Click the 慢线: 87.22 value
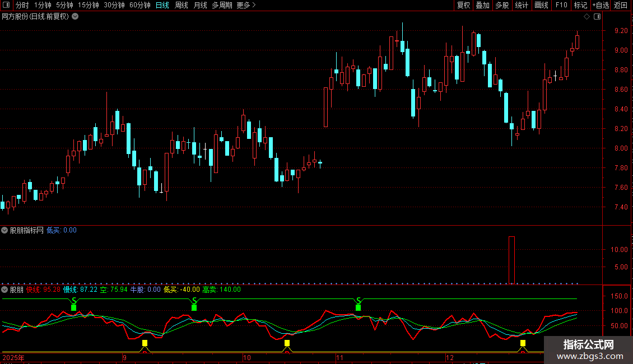 click(80, 290)
